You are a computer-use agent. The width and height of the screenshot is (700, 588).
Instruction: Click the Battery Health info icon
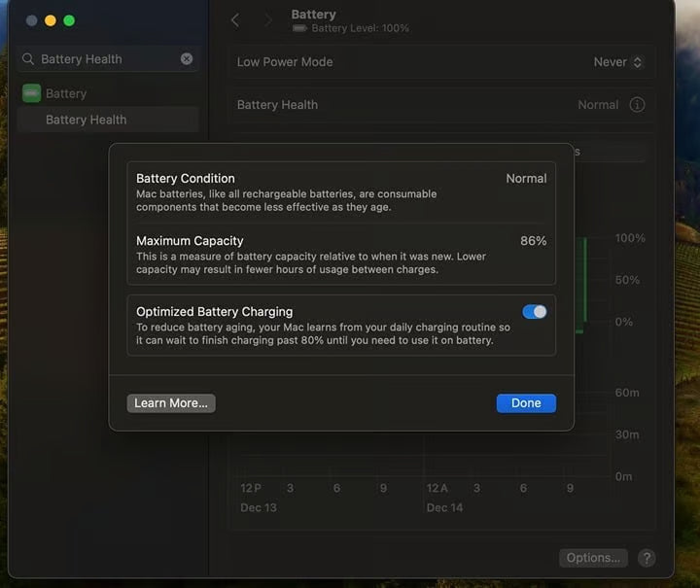637,105
